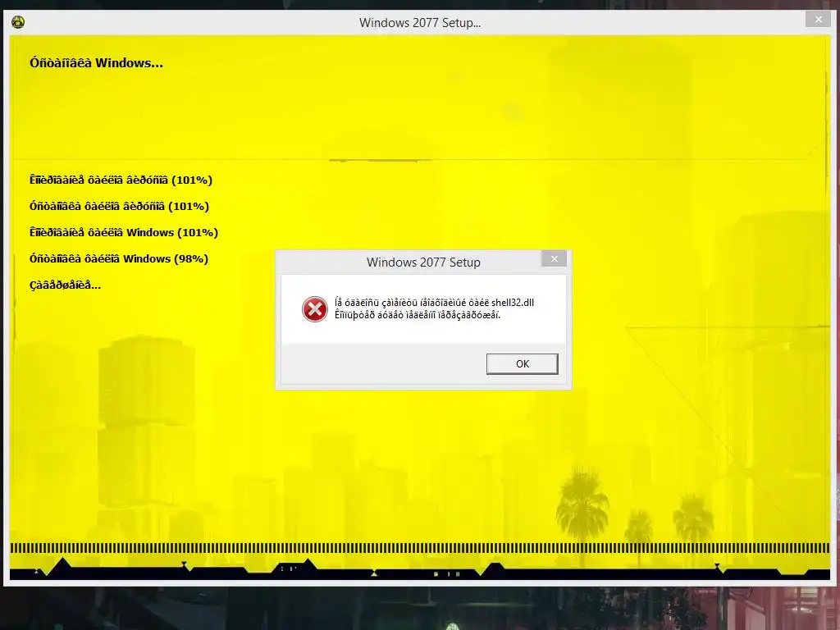The height and width of the screenshot is (630, 840).
Task: Click the heading ending with 'Windows...'
Action: [97, 63]
